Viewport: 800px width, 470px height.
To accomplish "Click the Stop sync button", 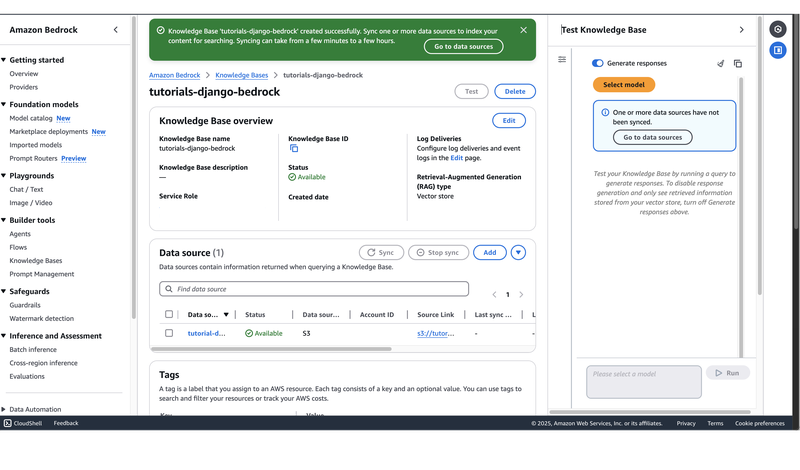I will tap(438, 253).
